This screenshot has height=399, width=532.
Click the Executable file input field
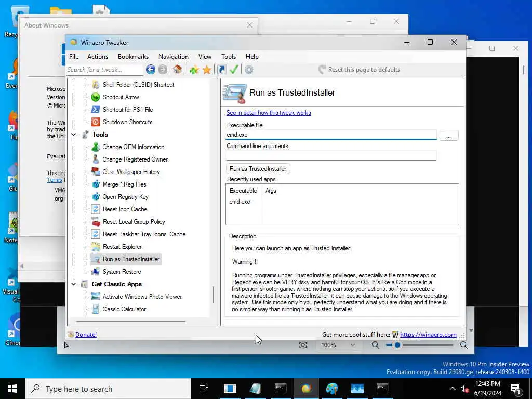[331, 135]
